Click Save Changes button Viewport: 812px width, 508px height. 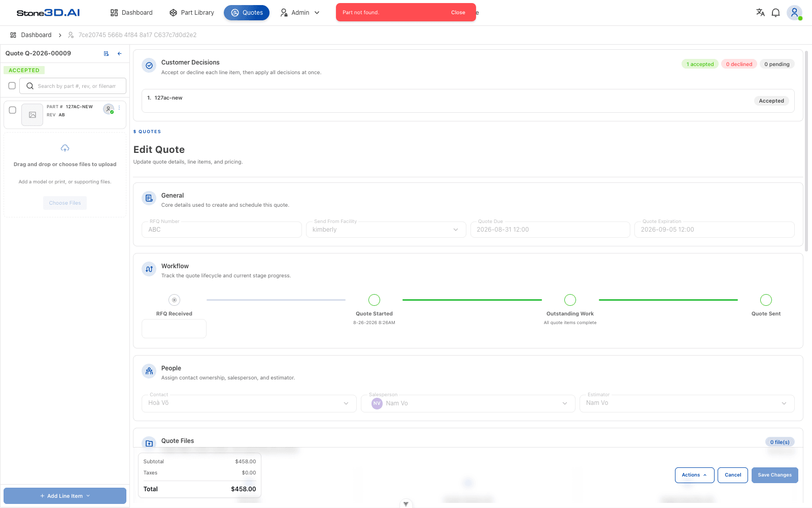774,475
